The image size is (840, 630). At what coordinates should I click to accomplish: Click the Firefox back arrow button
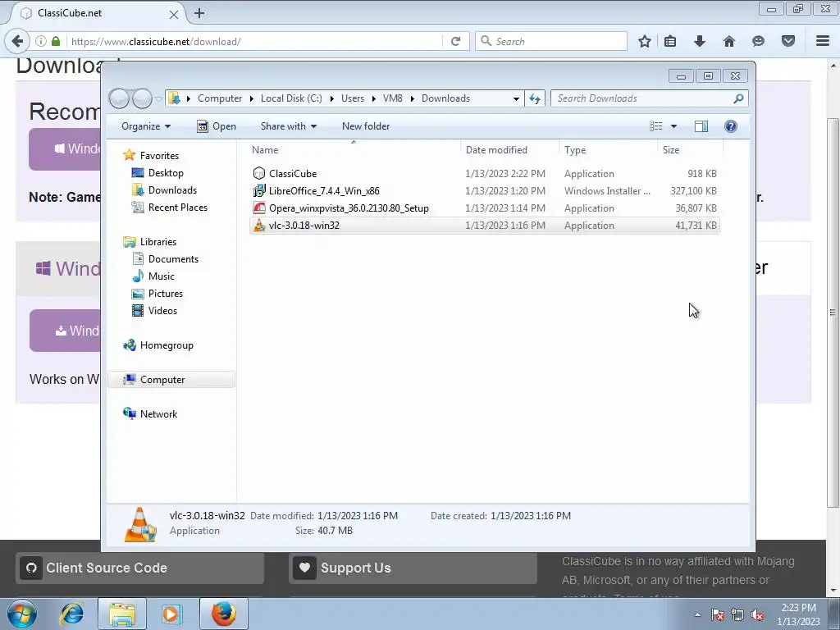(17, 41)
